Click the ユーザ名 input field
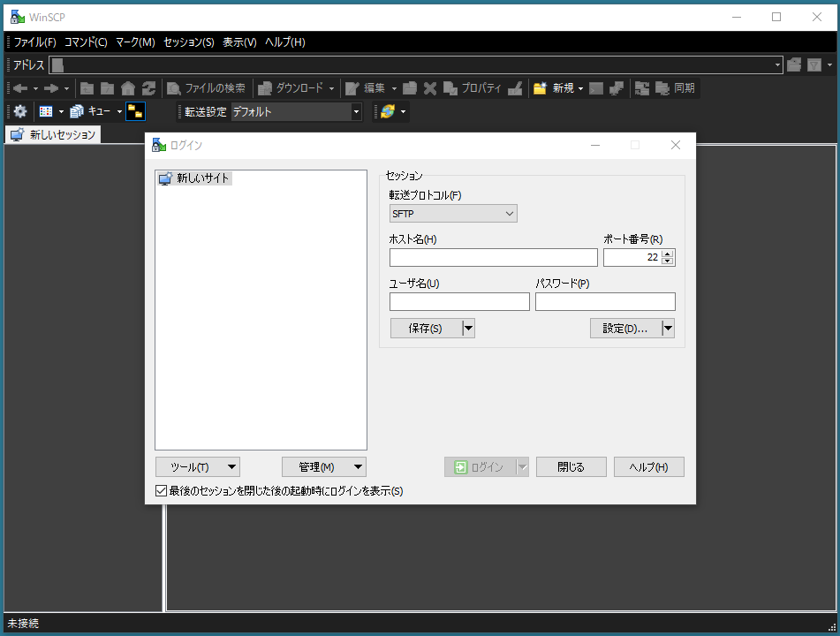This screenshot has width=840, height=636. coord(459,301)
